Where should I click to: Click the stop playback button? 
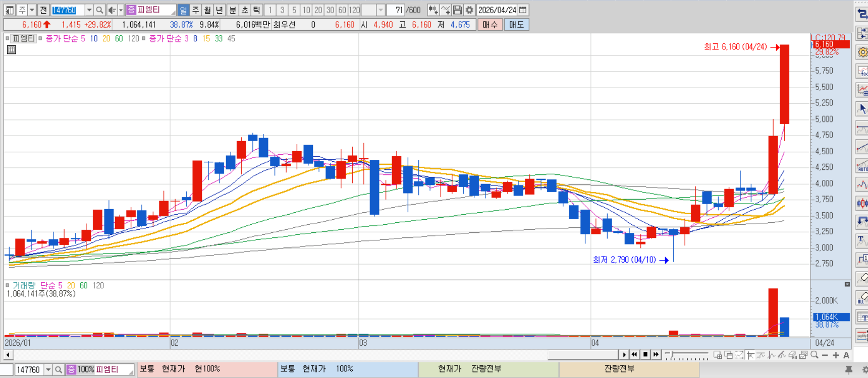click(645, 355)
